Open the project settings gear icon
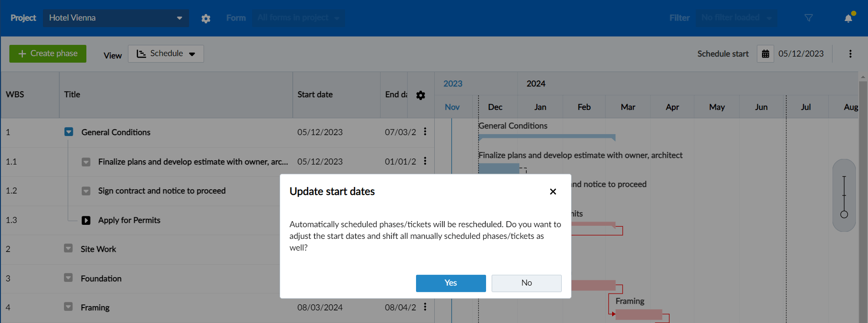 click(205, 18)
